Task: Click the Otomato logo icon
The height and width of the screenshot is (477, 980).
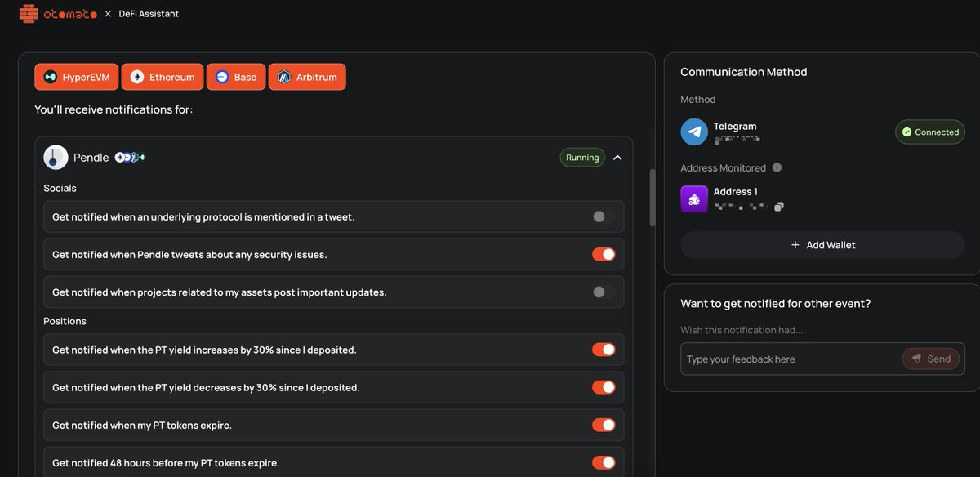Action: coord(29,14)
